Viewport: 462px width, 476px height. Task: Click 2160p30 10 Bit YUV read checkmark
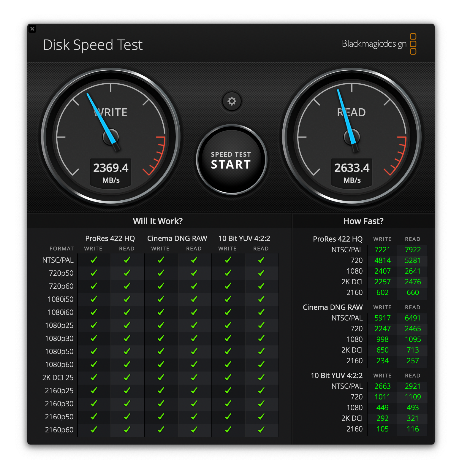(261, 404)
